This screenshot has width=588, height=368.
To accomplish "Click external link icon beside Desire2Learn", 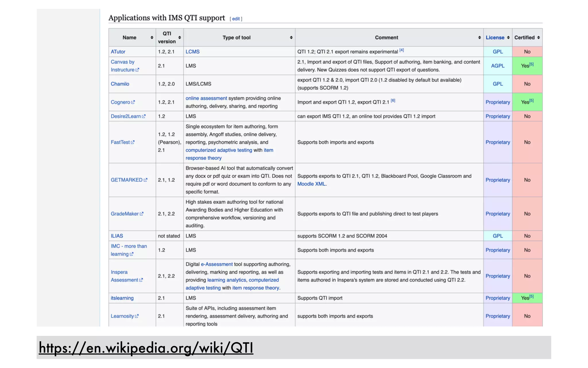I will point(144,116).
